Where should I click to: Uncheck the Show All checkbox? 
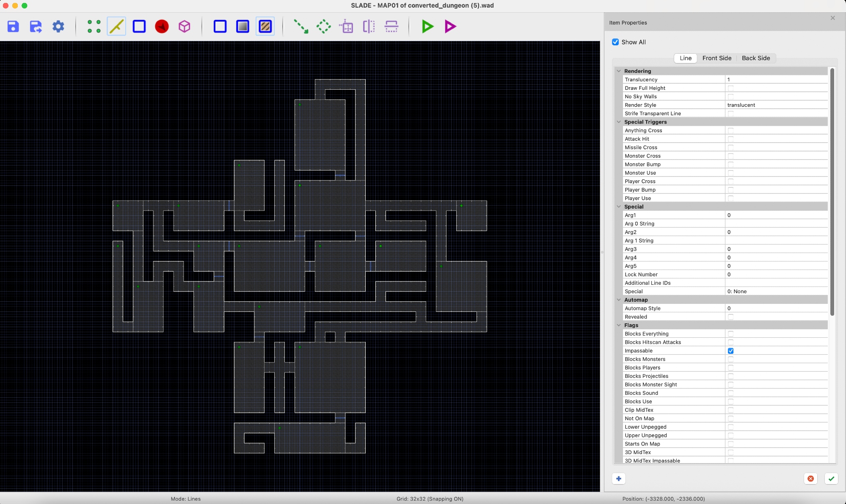[615, 42]
